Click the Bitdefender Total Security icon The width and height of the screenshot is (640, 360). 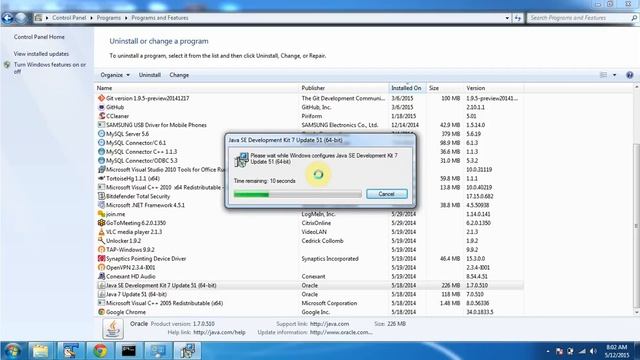[101, 196]
